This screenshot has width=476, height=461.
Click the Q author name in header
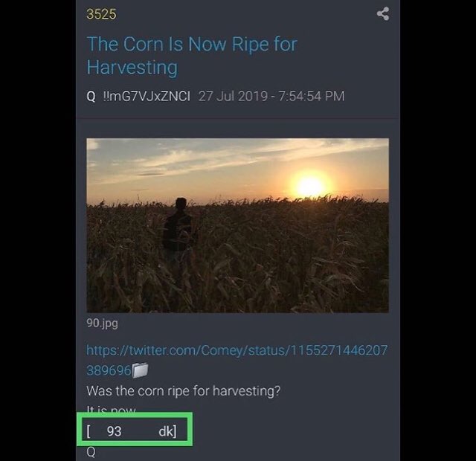pyautogui.click(x=91, y=96)
